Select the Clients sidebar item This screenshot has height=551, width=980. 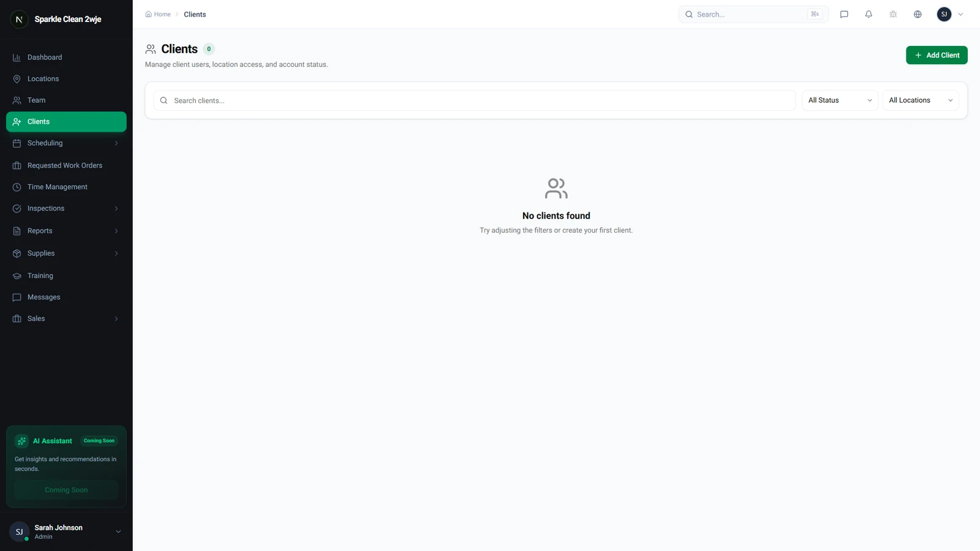point(66,122)
